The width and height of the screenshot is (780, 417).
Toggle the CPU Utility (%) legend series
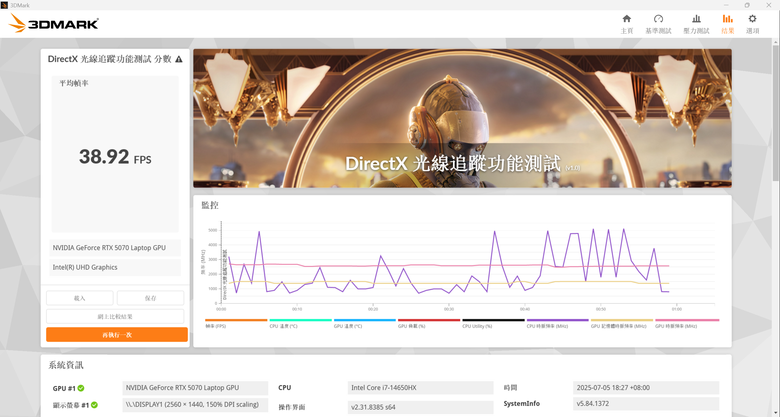[x=493, y=324]
